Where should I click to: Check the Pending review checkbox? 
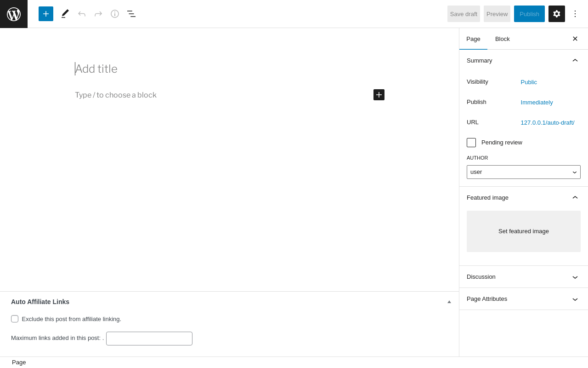point(471,143)
